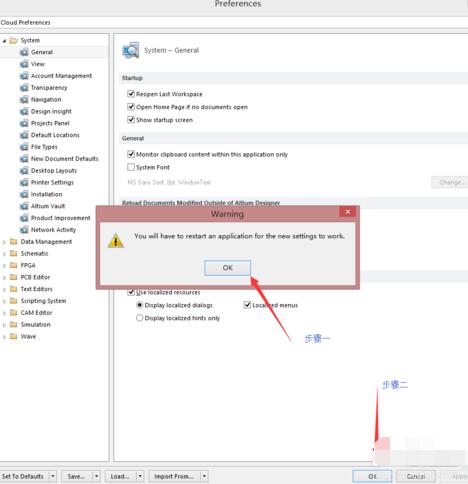Open the Set To Defaults dropdown arrow

click(x=53, y=476)
